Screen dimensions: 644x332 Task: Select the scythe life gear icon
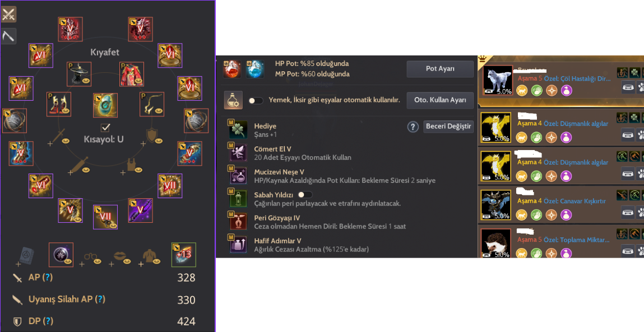tap(8, 36)
